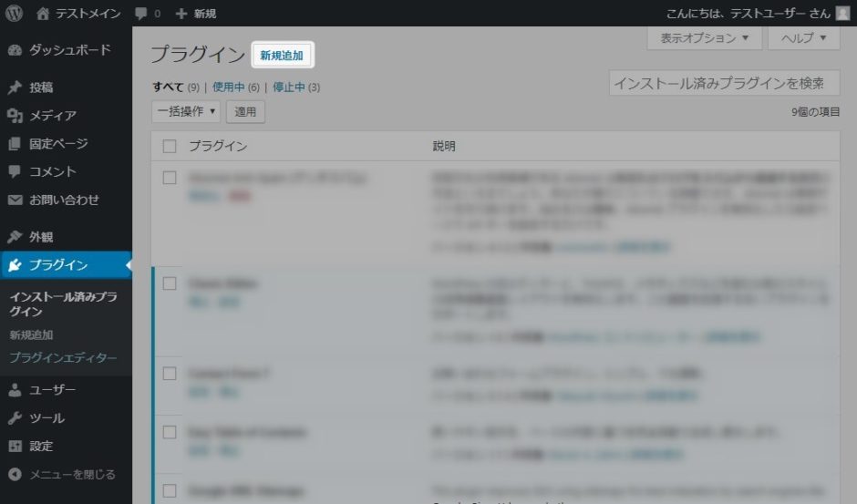Click the user avatar icon

tap(842, 13)
